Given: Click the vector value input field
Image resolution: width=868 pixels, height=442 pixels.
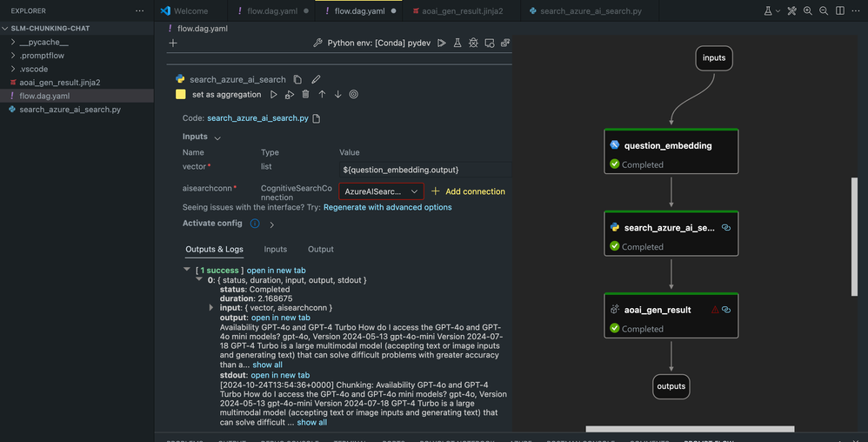Looking at the screenshot, I should pyautogui.click(x=425, y=170).
